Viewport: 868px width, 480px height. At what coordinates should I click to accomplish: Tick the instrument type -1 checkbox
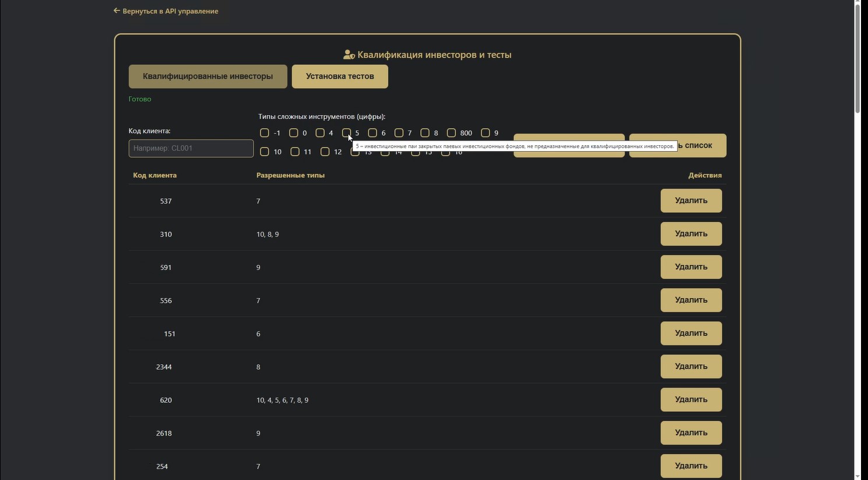(x=265, y=133)
